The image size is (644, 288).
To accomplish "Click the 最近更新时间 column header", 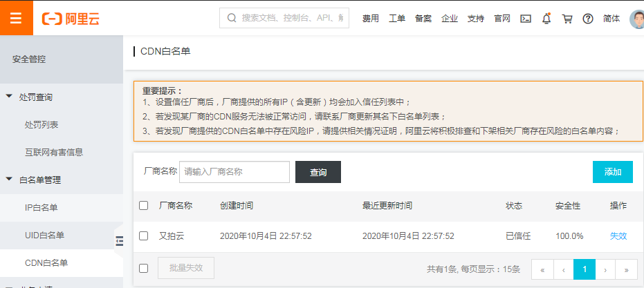I will [x=387, y=206].
